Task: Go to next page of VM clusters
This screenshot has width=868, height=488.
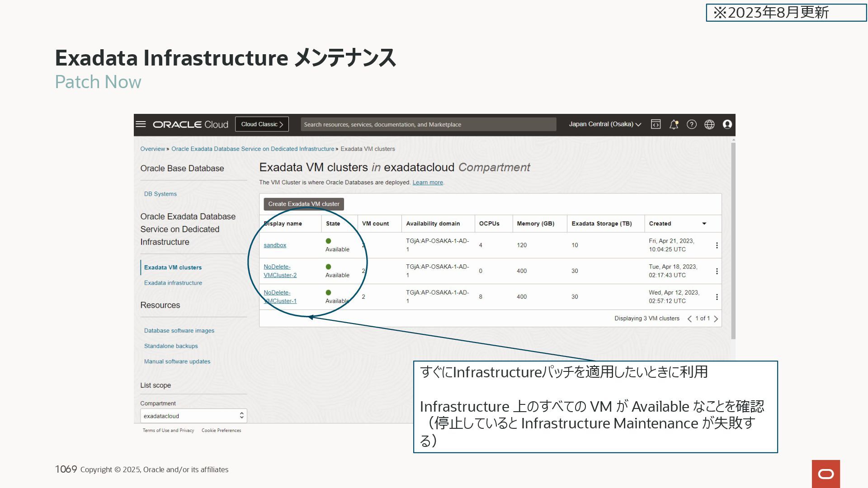Action: click(x=716, y=319)
